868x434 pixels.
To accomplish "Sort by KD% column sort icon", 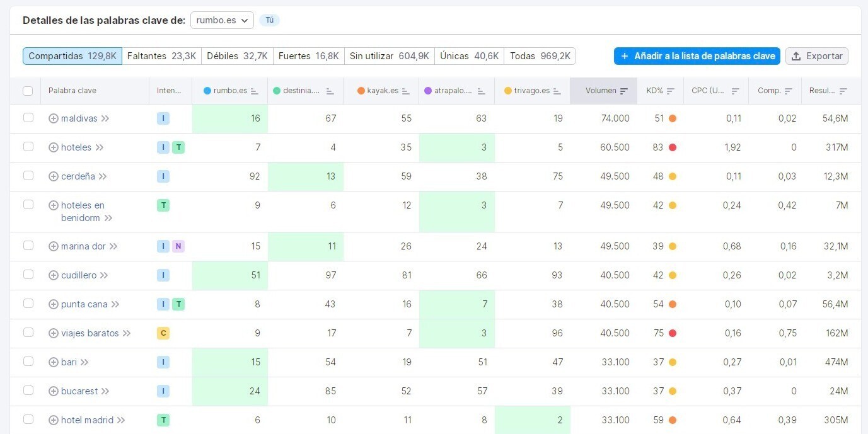I will [671, 91].
